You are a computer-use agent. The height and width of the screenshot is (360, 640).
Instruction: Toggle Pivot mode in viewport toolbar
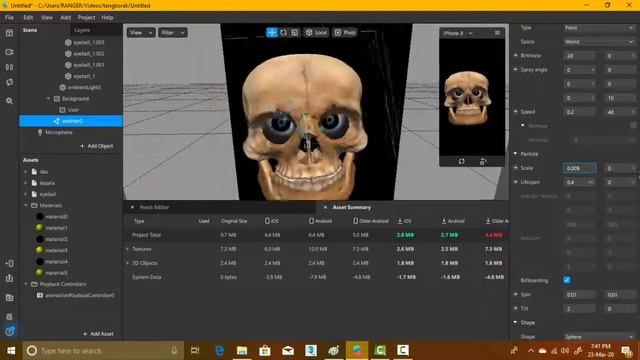[345, 32]
